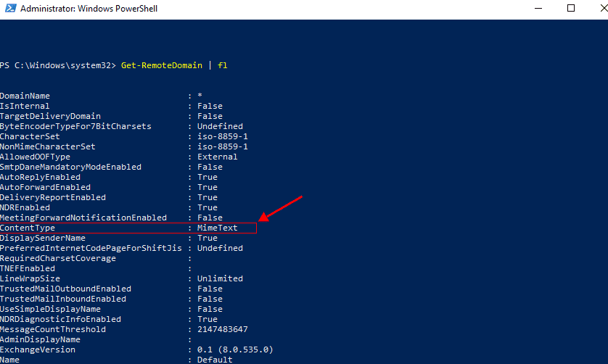
Task: Click the ContentType property name
Action: (x=28, y=228)
